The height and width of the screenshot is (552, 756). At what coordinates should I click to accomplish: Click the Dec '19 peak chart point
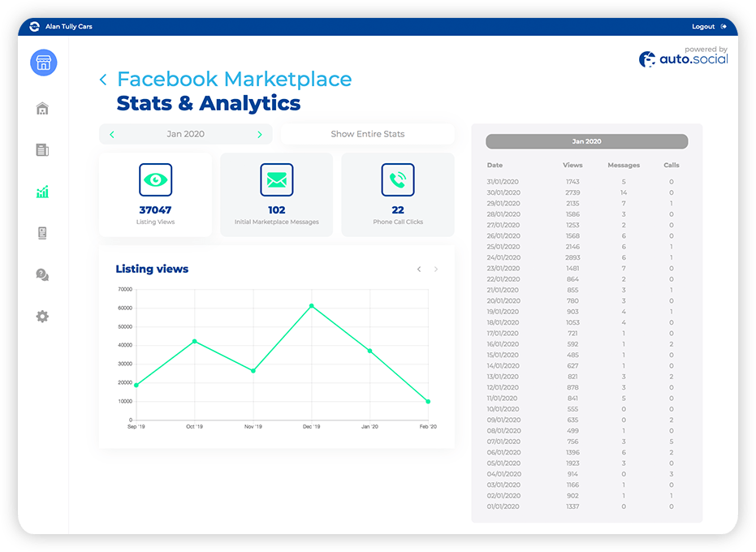pos(312,306)
